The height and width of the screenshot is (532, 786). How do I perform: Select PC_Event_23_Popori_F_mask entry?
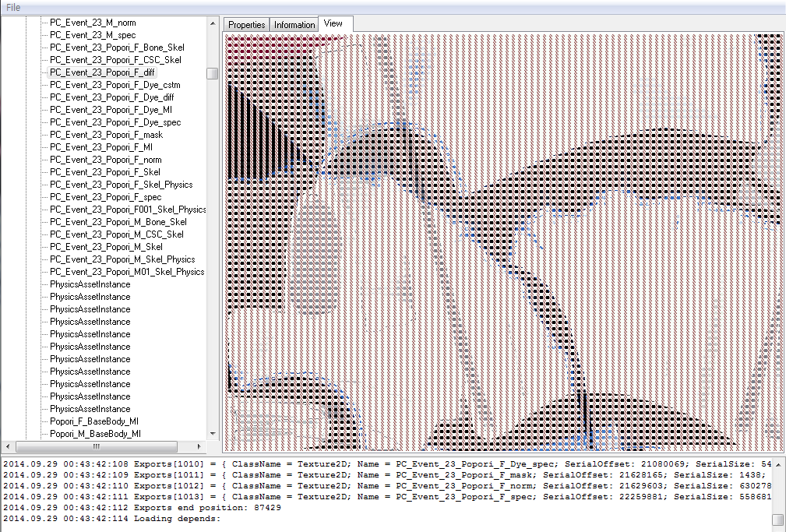tap(106, 135)
